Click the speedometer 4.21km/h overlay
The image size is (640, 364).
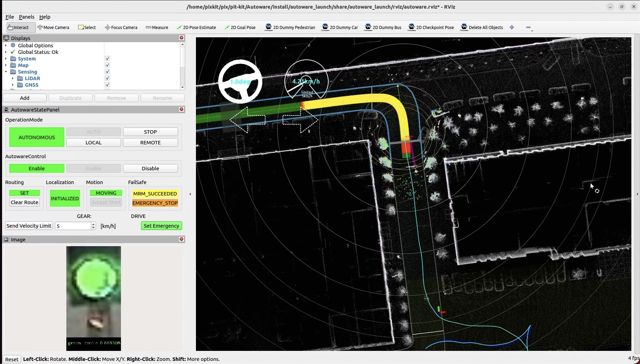coord(306,81)
